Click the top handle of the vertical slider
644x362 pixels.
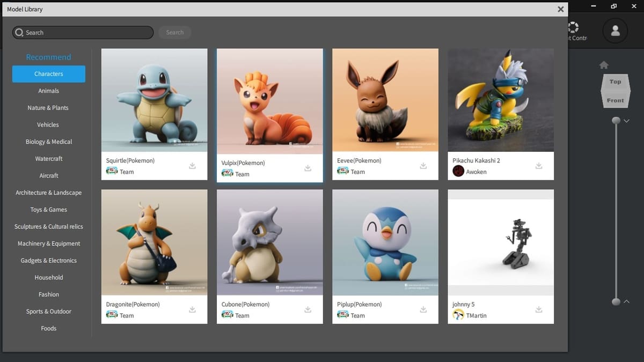pyautogui.click(x=616, y=121)
